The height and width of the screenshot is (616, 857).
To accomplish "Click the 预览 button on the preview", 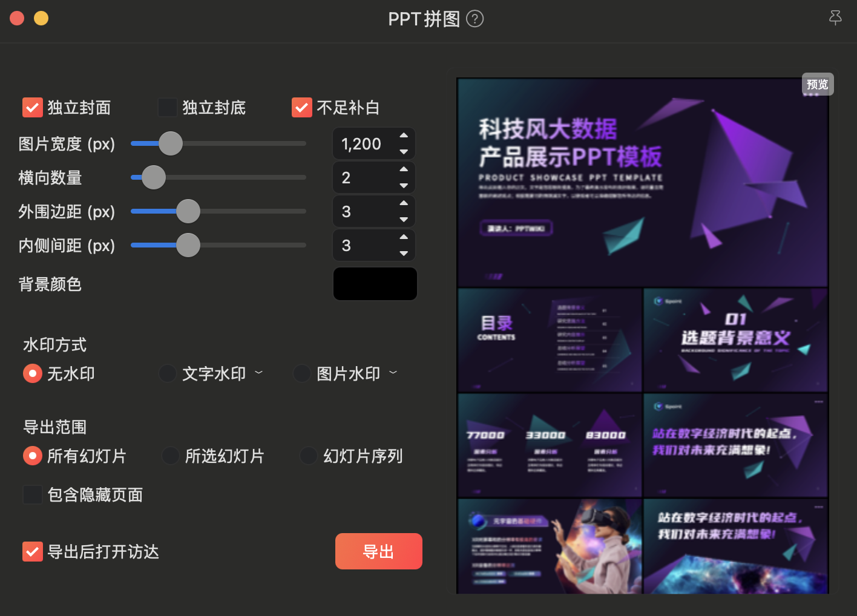I will 818,84.
